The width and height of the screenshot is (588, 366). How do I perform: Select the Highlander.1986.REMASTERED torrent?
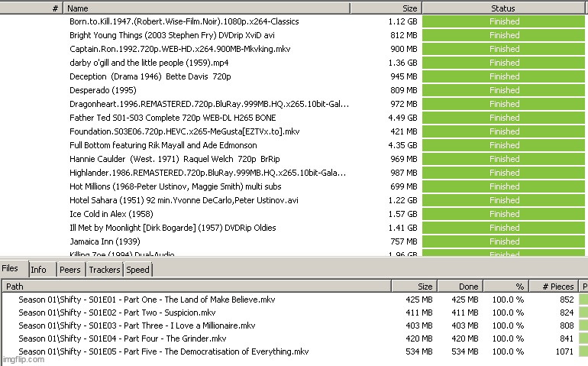(208, 173)
